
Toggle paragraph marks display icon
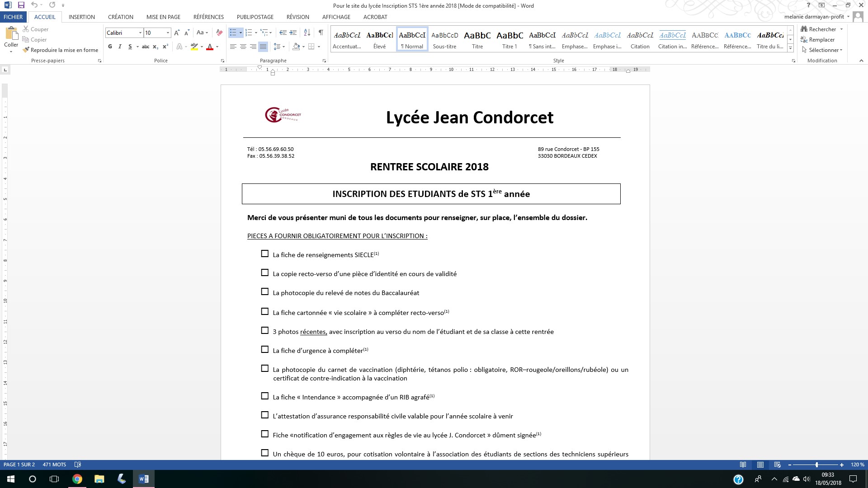[321, 33]
